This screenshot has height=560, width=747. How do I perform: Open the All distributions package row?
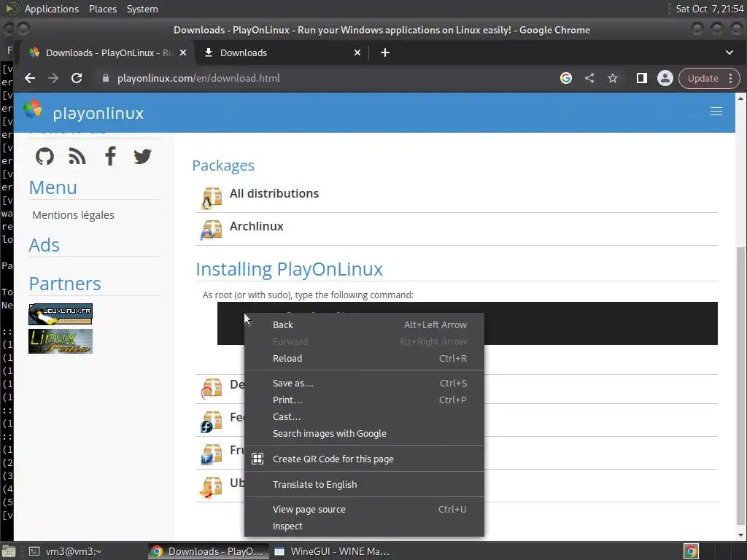[x=457, y=196]
